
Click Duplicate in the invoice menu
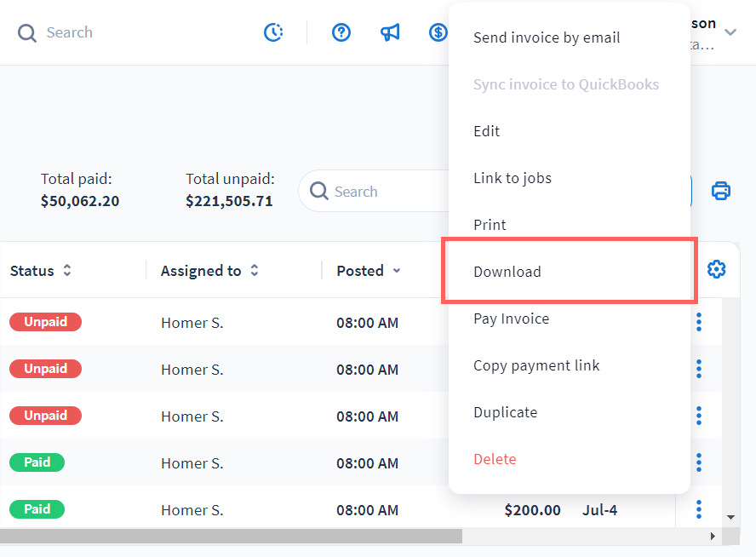(505, 412)
